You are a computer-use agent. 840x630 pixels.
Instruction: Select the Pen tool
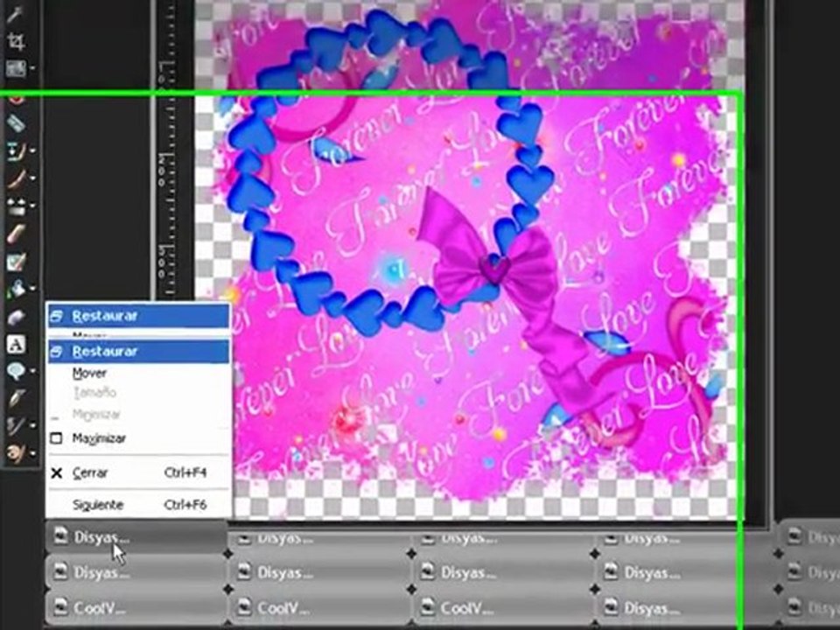point(16,399)
